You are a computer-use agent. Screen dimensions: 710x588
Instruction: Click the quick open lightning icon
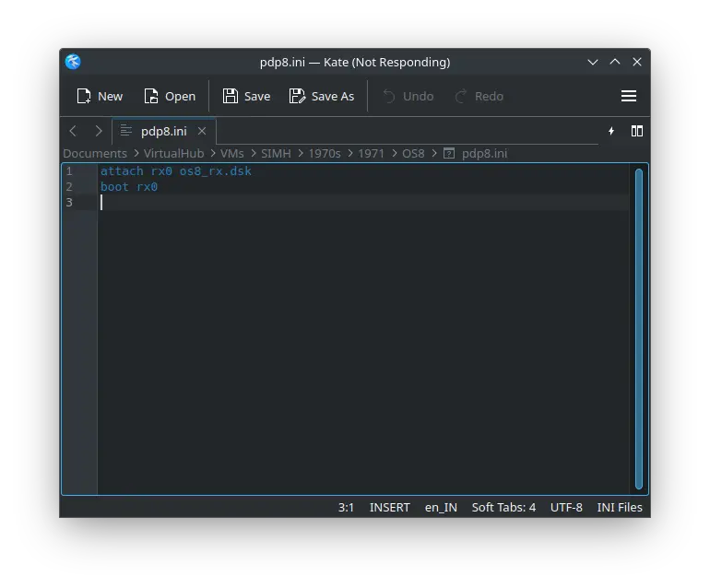pyautogui.click(x=610, y=131)
